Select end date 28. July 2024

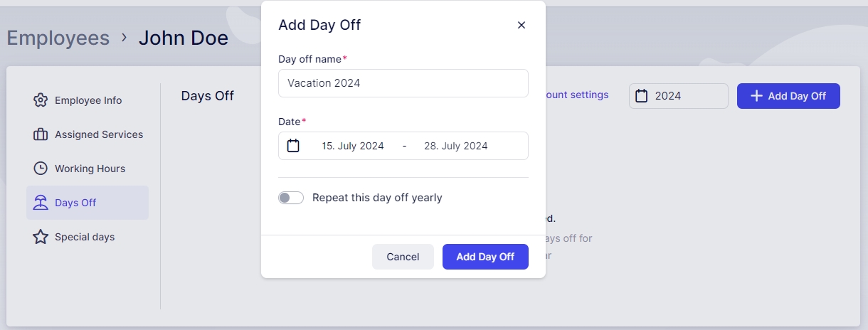[x=455, y=146]
